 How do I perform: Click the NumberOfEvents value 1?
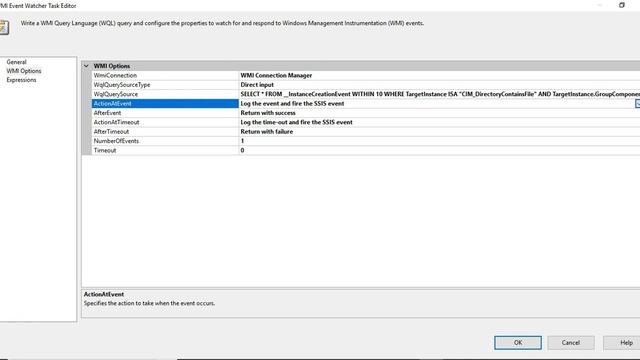pos(242,141)
